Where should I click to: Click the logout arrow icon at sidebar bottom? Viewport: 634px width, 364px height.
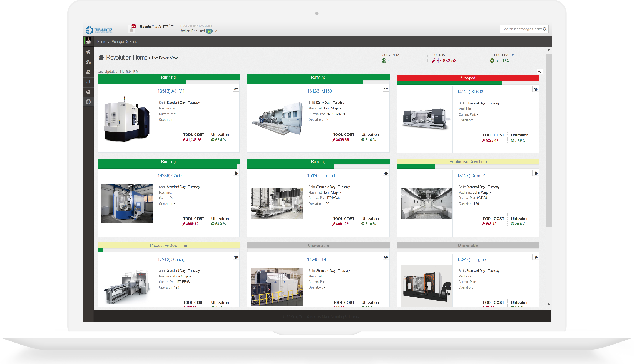pos(89,102)
